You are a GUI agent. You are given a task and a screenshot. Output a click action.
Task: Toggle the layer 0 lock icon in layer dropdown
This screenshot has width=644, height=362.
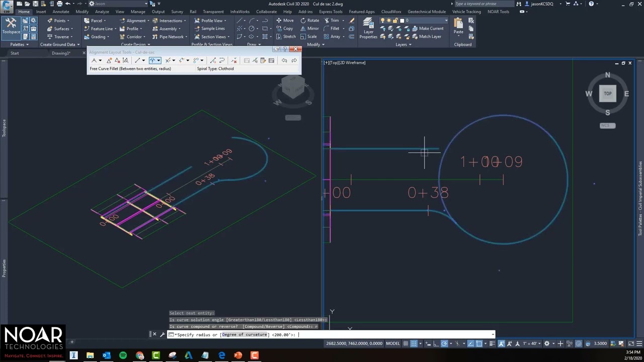click(x=395, y=21)
